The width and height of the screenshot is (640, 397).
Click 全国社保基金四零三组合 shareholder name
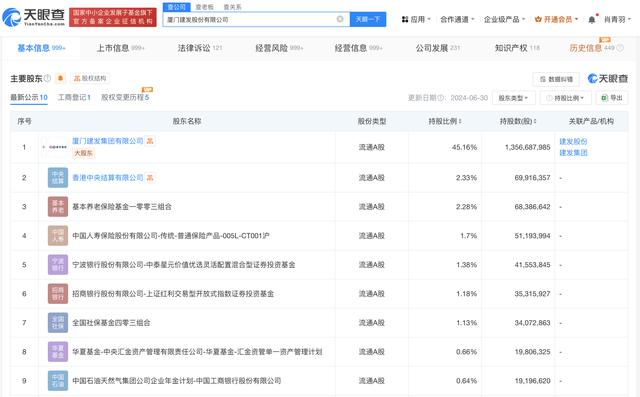pyautogui.click(x=111, y=322)
